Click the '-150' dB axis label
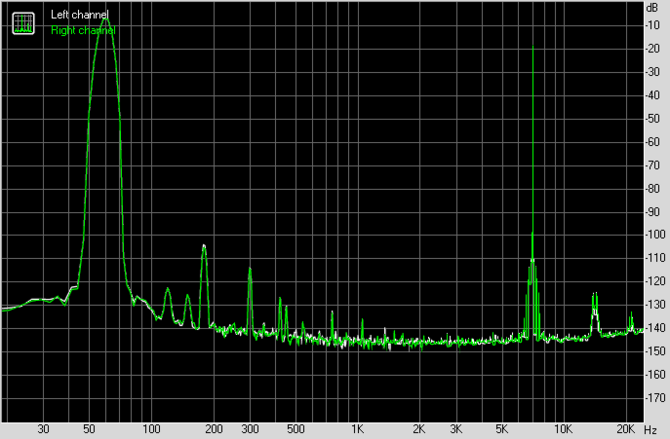 (x=655, y=351)
